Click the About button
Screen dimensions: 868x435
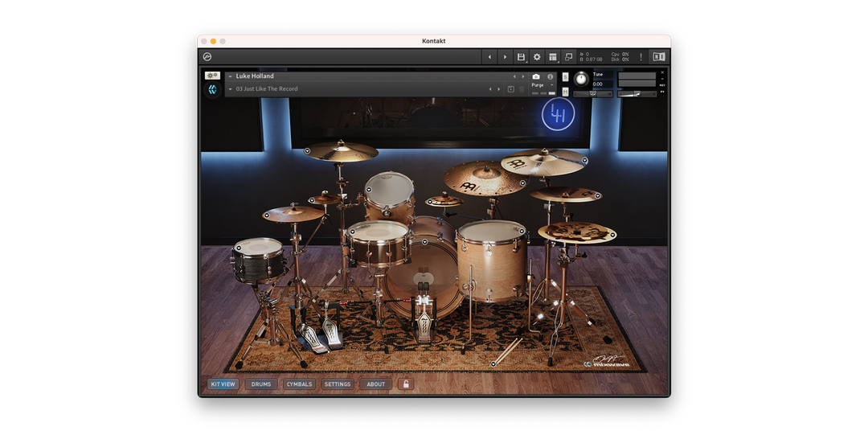376,384
